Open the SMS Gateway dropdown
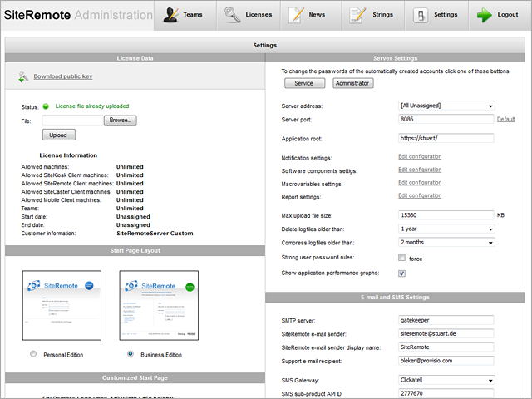Screen dimensions: 532x399 446,378
